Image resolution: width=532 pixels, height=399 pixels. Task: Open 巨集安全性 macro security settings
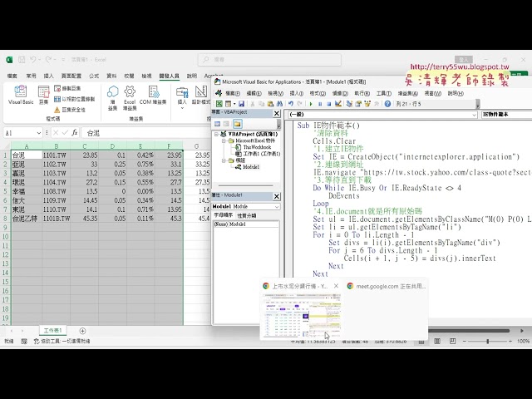(70, 110)
